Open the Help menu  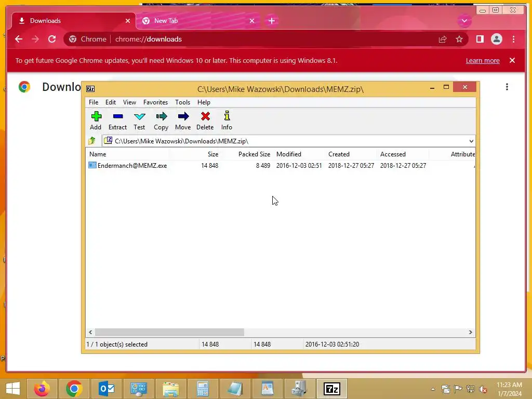coord(204,102)
